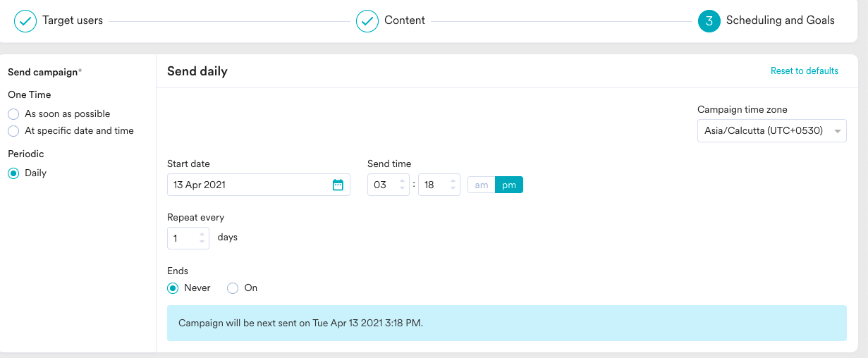Increase the send hour with up arrow

click(x=403, y=181)
